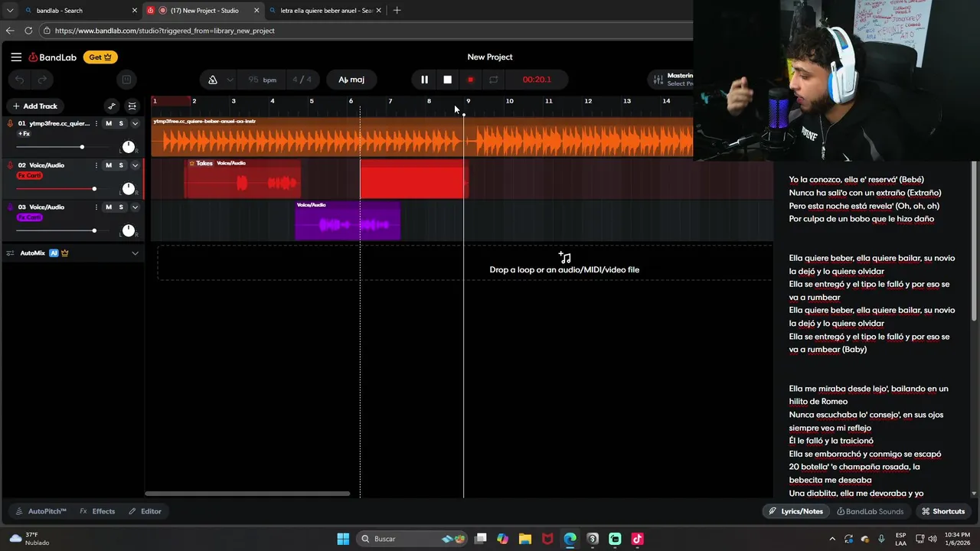Select the purple Voice/Audio region on track 03
This screenshot has height=551, width=980.
click(x=348, y=220)
